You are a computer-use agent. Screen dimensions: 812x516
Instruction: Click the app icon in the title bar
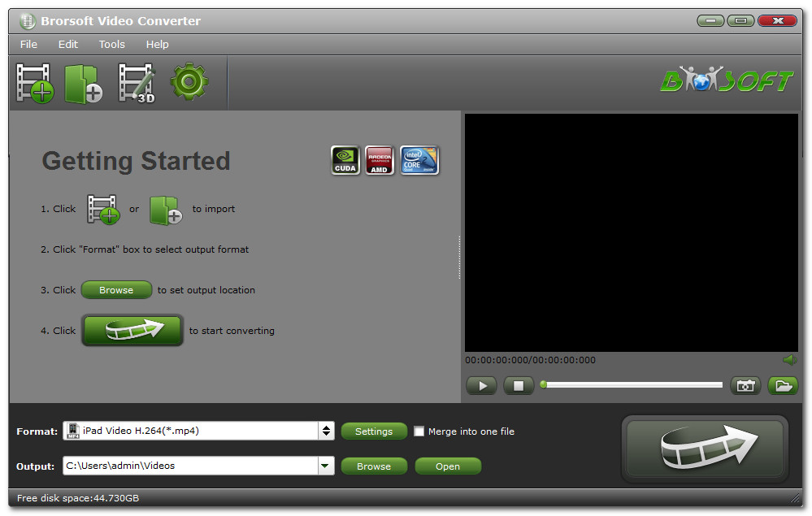point(28,21)
